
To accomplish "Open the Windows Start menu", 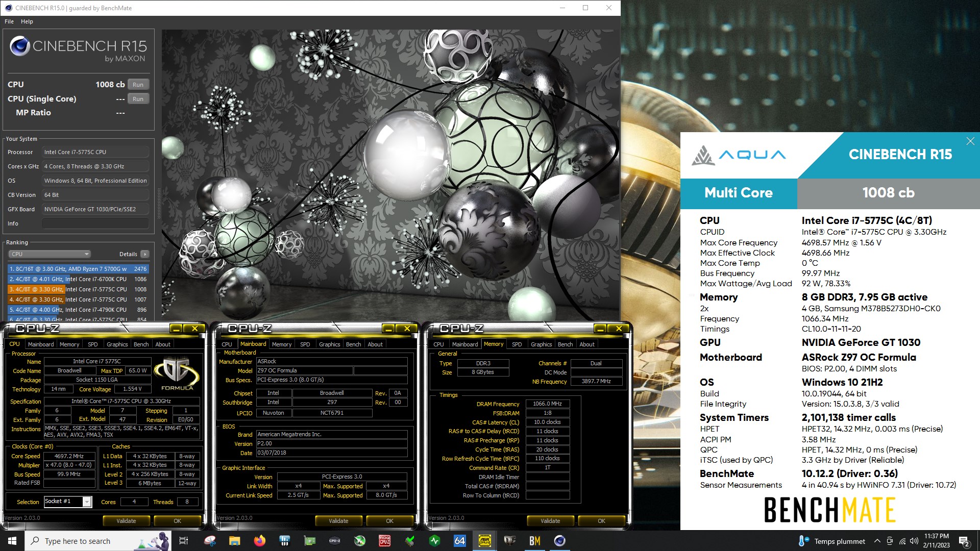I will pyautogui.click(x=12, y=541).
